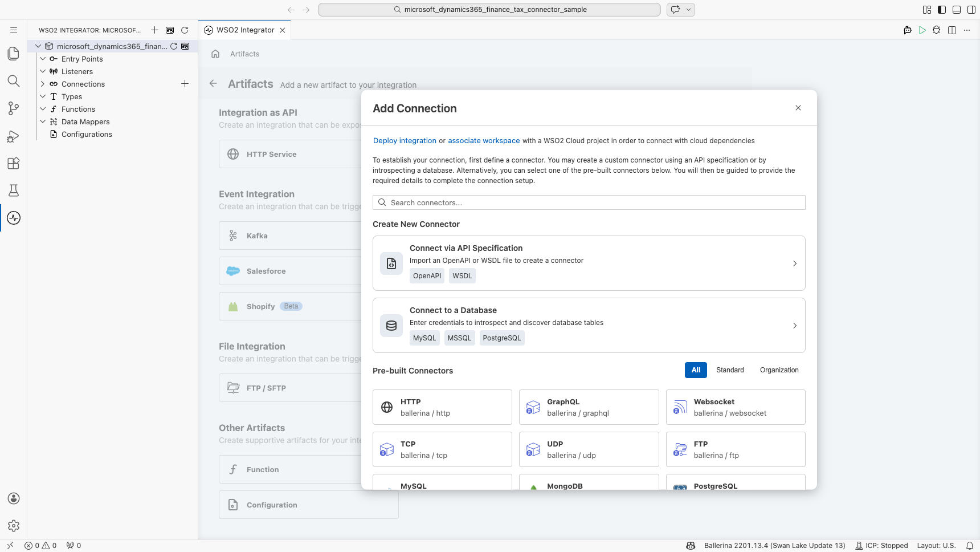Open Connect via API Specification card
980x552 pixels.
(x=589, y=263)
